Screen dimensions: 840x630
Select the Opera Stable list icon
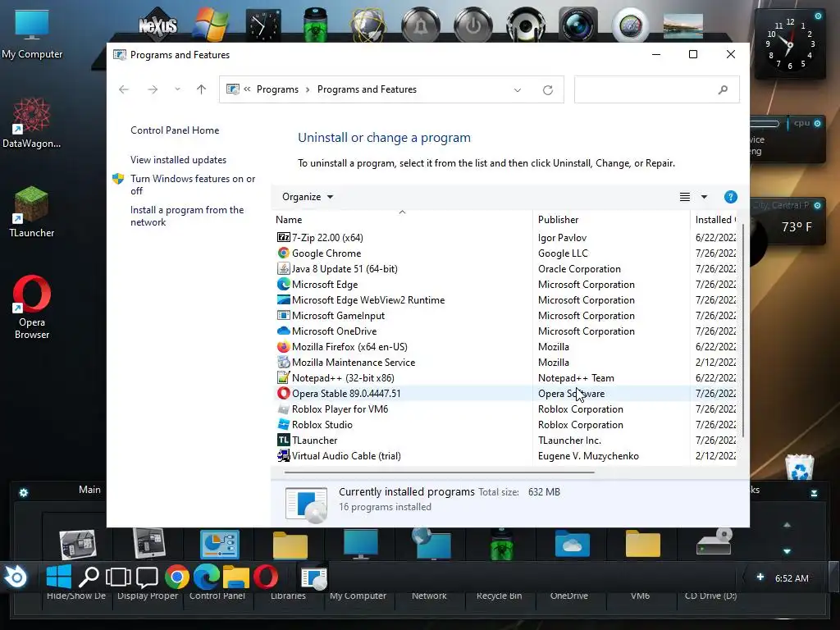click(283, 393)
